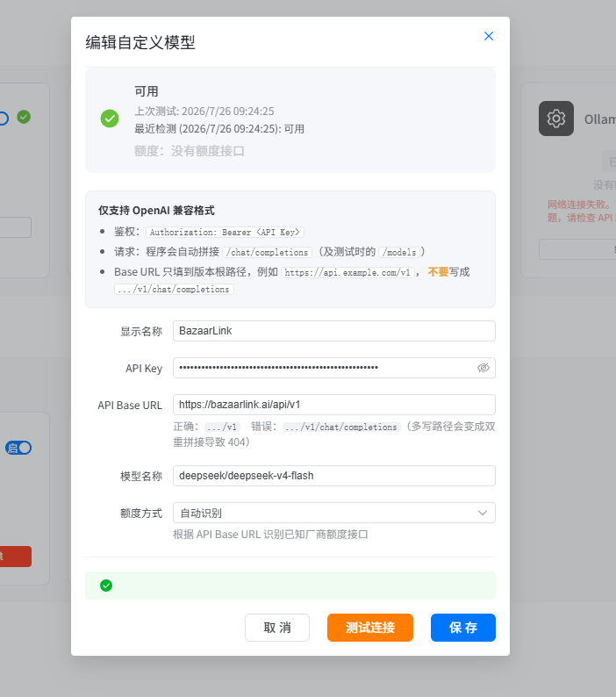This screenshot has width=616, height=697.
Task: Click the 额度：没有额度接口 text
Action: point(190,151)
